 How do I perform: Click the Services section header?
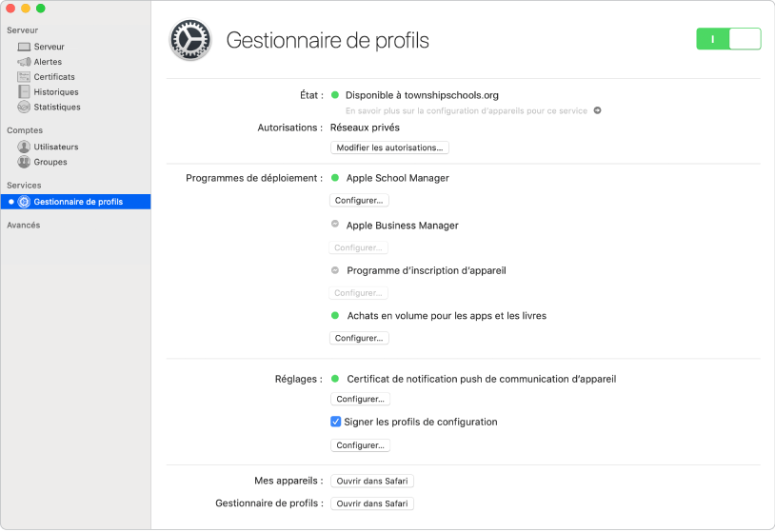click(24, 186)
